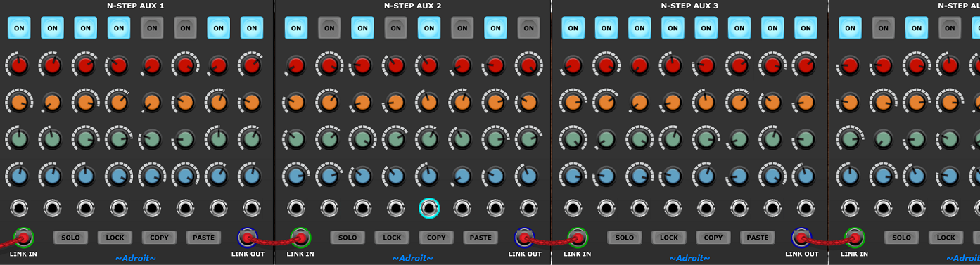Click PASTE on N-STEP AUX 1
Image resolution: width=980 pixels, height=265 pixels.
(x=203, y=238)
